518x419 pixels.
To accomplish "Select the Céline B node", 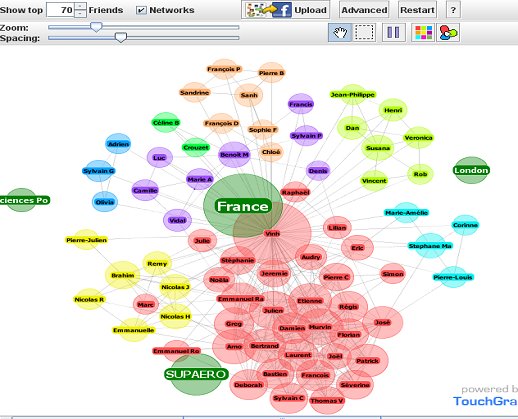I will [x=166, y=122].
